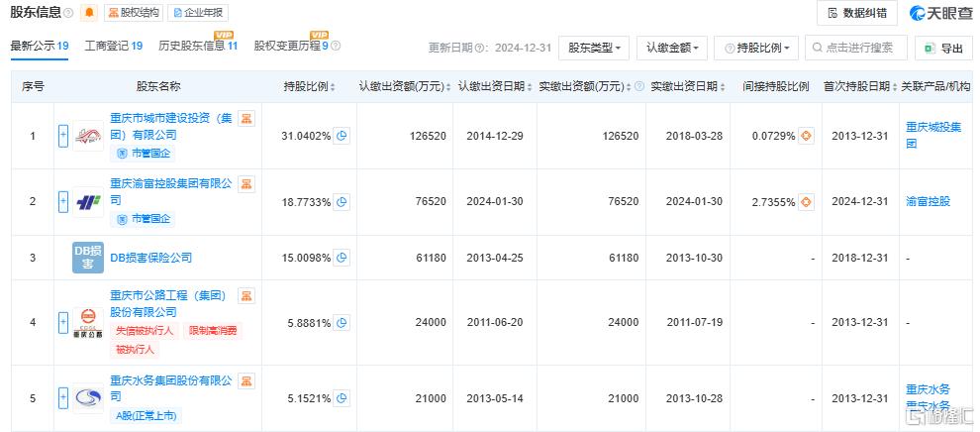Expand row 4 重庆市公路工程 plus button
Image resolution: width=980 pixels, height=432 pixels.
[x=63, y=323]
